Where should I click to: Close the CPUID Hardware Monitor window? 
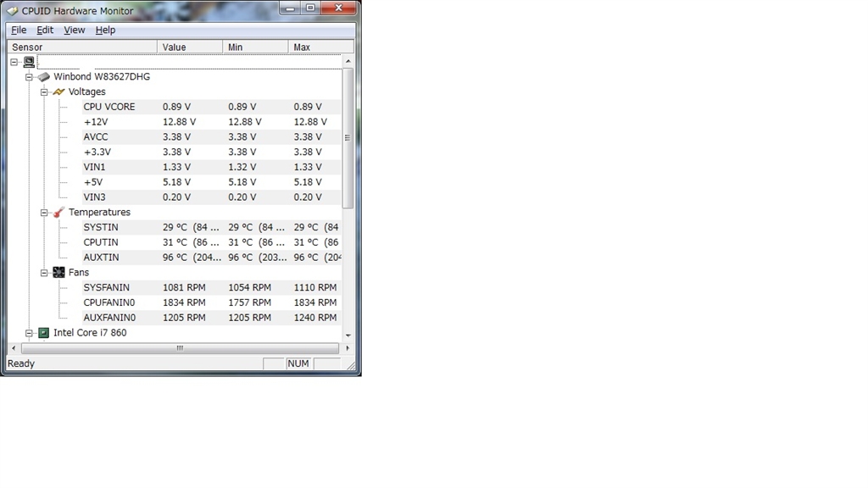[x=339, y=8]
